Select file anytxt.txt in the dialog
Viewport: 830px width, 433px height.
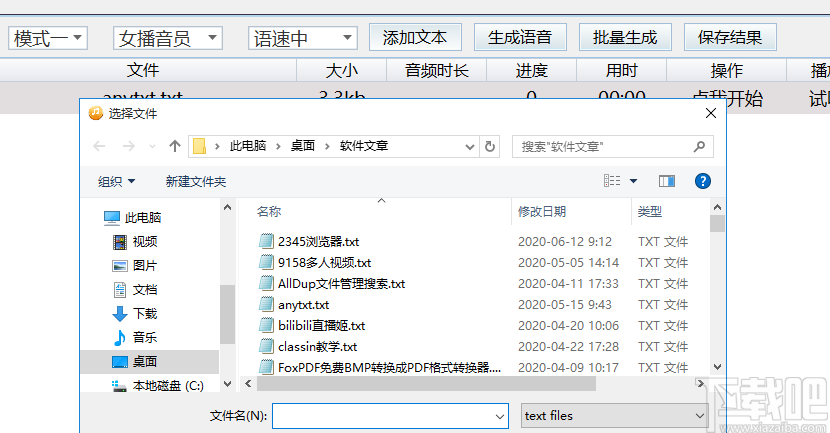(303, 305)
